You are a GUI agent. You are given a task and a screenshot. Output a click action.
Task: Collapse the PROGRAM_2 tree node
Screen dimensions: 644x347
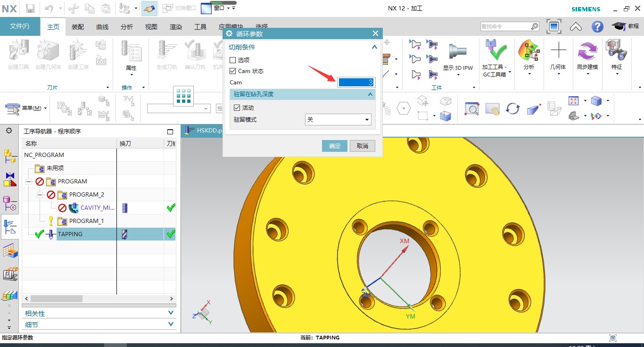40,195
